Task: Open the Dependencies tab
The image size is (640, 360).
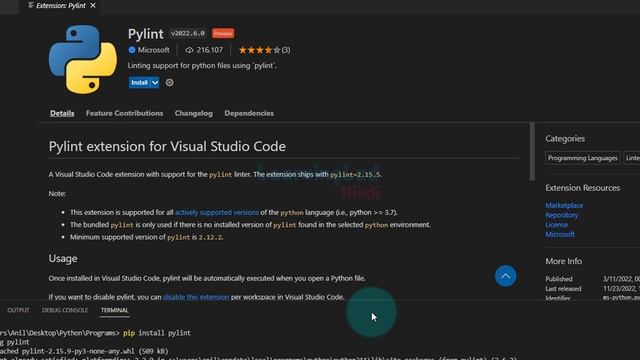Action: coord(249,113)
